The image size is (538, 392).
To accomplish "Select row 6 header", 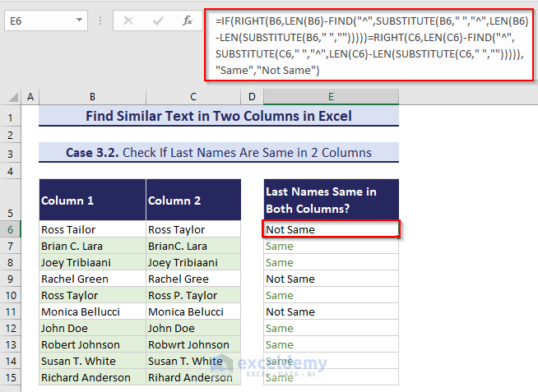I will 12,230.
